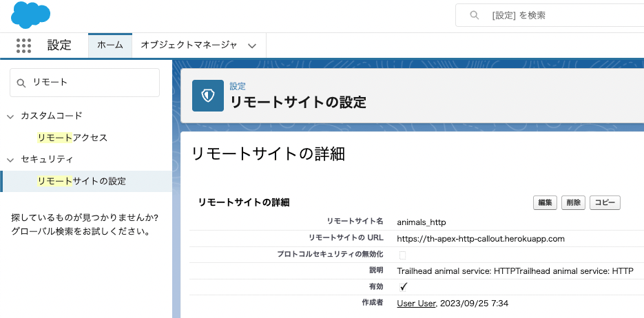Expand the オブジェクトマネージャ dropdown chevron

coord(252,45)
